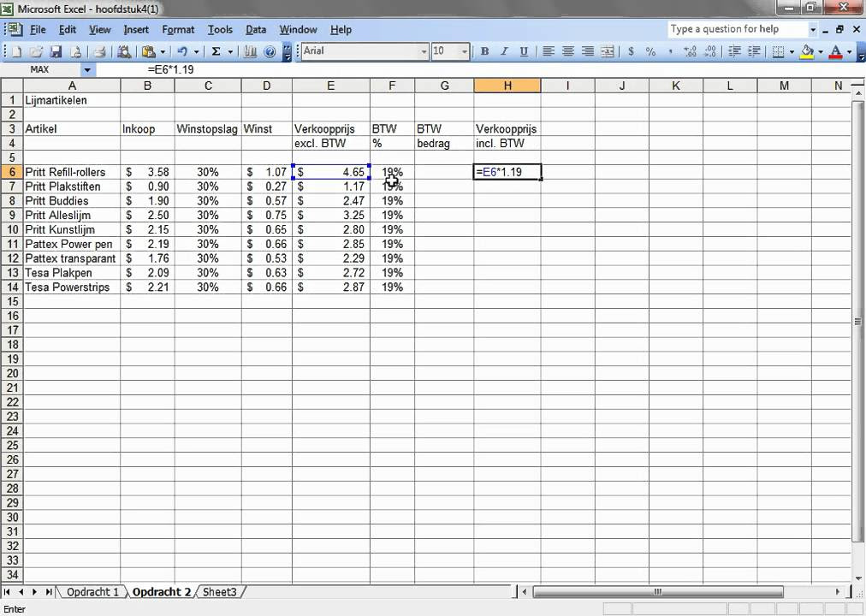Open the Data menu
Image resolution: width=866 pixels, height=616 pixels.
256,30
